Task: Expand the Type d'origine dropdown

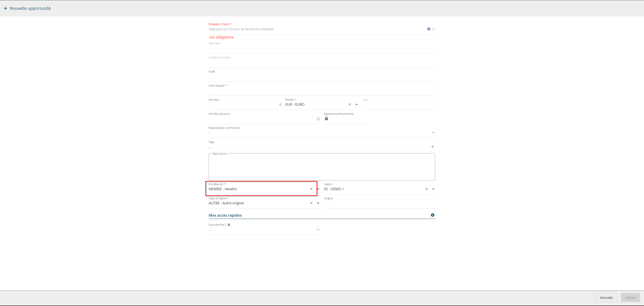Action: pyautogui.click(x=318, y=203)
